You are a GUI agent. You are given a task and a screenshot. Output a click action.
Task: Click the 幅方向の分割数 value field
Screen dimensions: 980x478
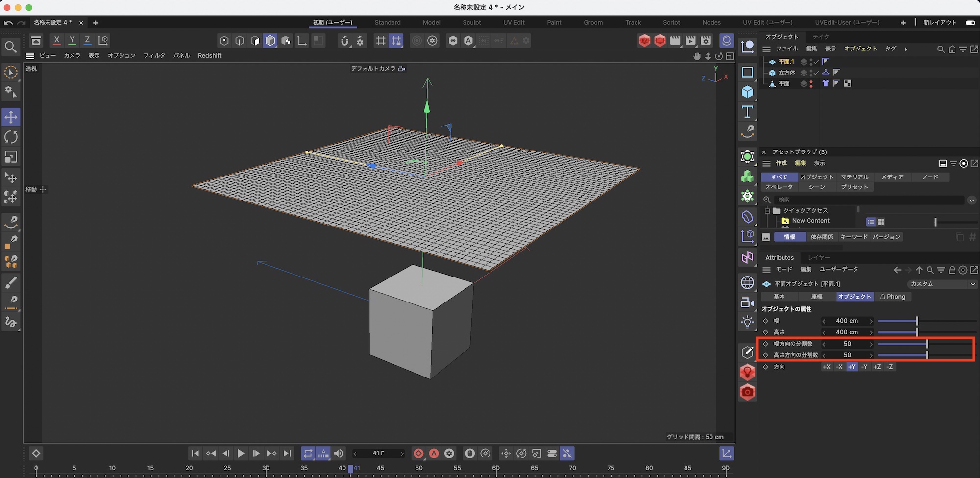click(x=847, y=344)
